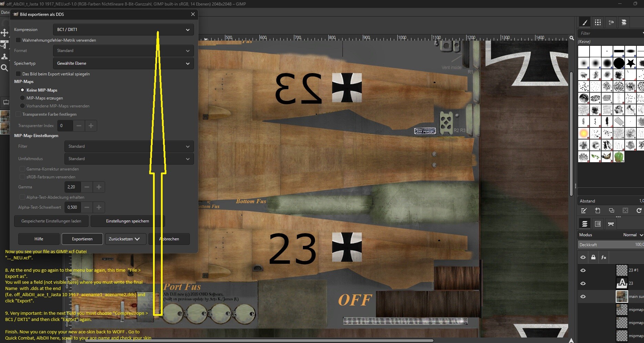The image size is (644, 343).
Task: Adjust the Deckkraft opacity slider
Action: [x=611, y=245]
